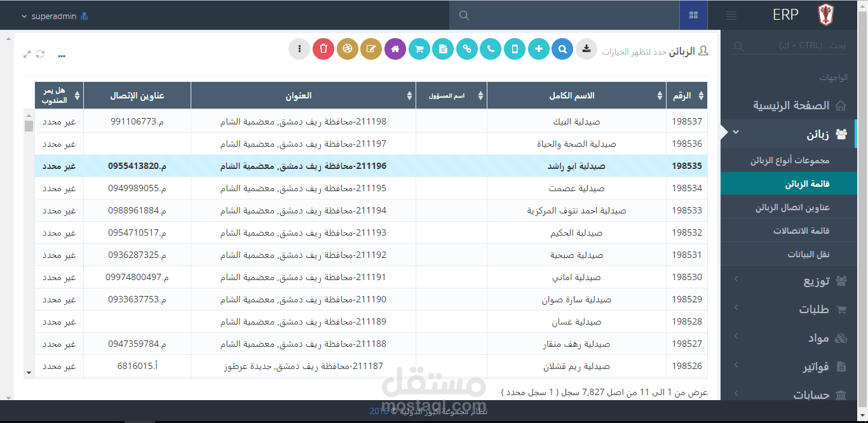This screenshot has height=423, width=868.
Task: Click the download export icon
Action: (x=587, y=49)
